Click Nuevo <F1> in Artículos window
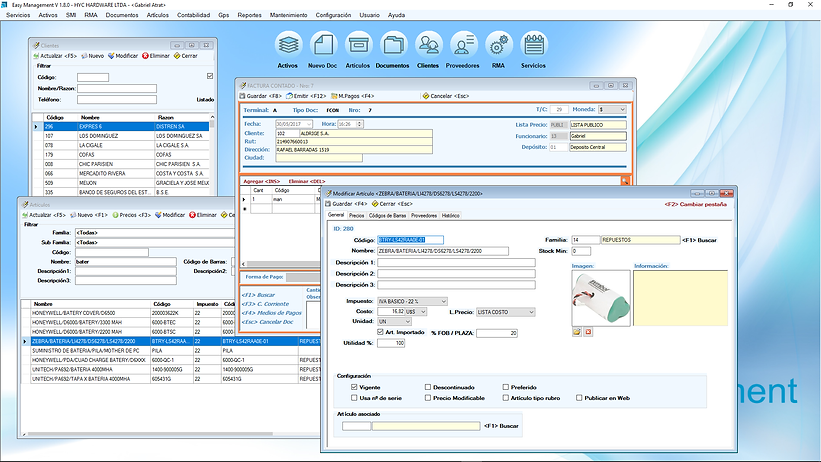Screen dimensions: 821x462 point(89,215)
